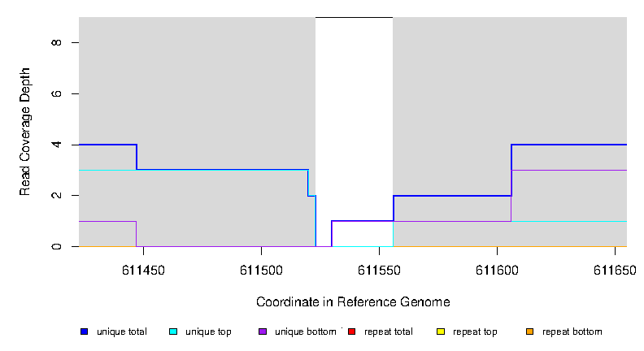
Task: Click the 8 tick on the y-axis
Action: pyautogui.click(x=56, y=42)
